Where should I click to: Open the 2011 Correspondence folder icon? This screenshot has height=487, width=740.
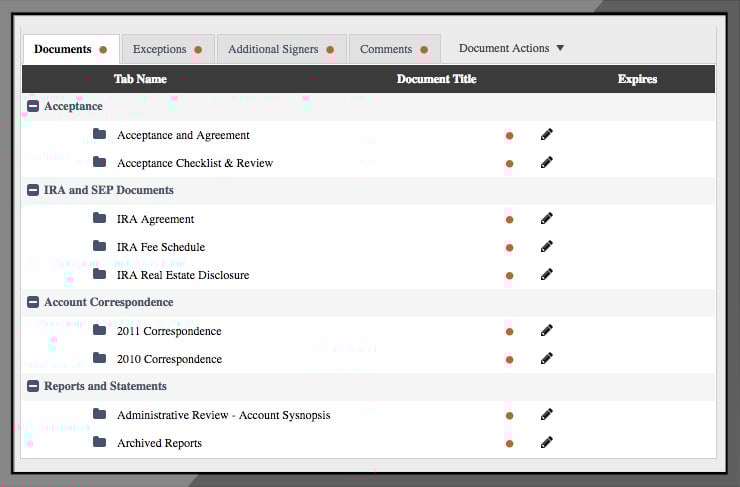99,330
